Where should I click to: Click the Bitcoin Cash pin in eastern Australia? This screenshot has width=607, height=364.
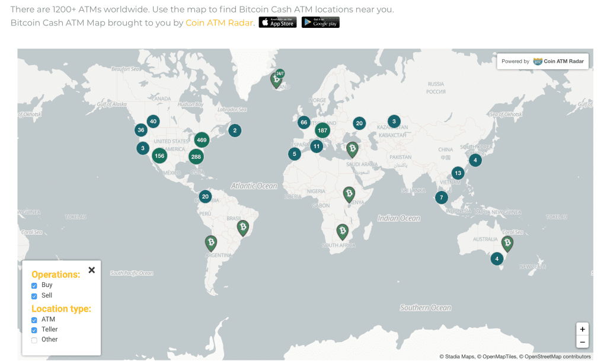pyautogui.click(x=507, y=243)
